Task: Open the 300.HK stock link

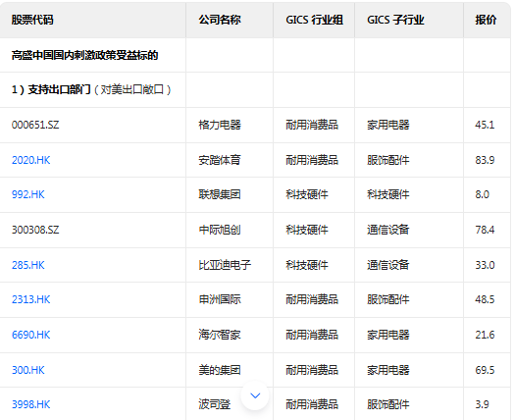Action: click(28, 370)
